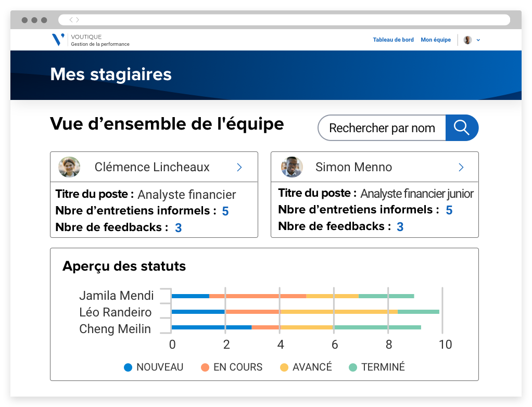Click the TERMINÉ legend green dot
This screenshot has height=407, width=532.
coord(353,367)
